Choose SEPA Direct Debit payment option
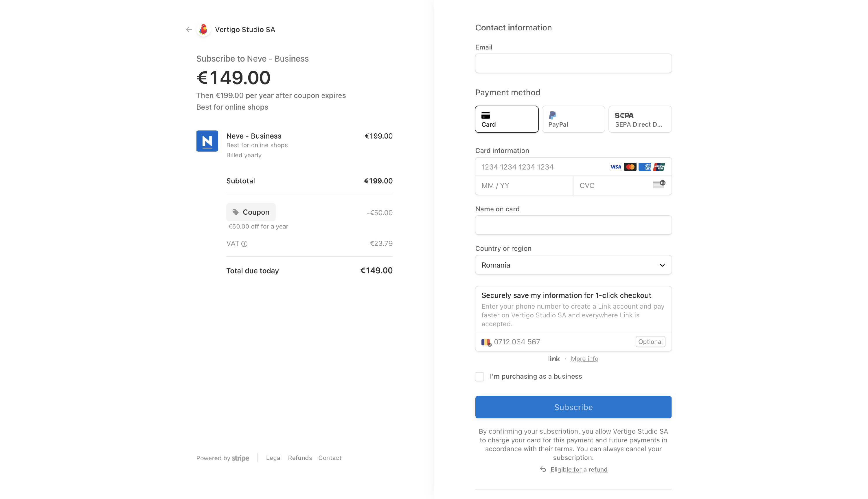868x499 pixels. [640, 119]
